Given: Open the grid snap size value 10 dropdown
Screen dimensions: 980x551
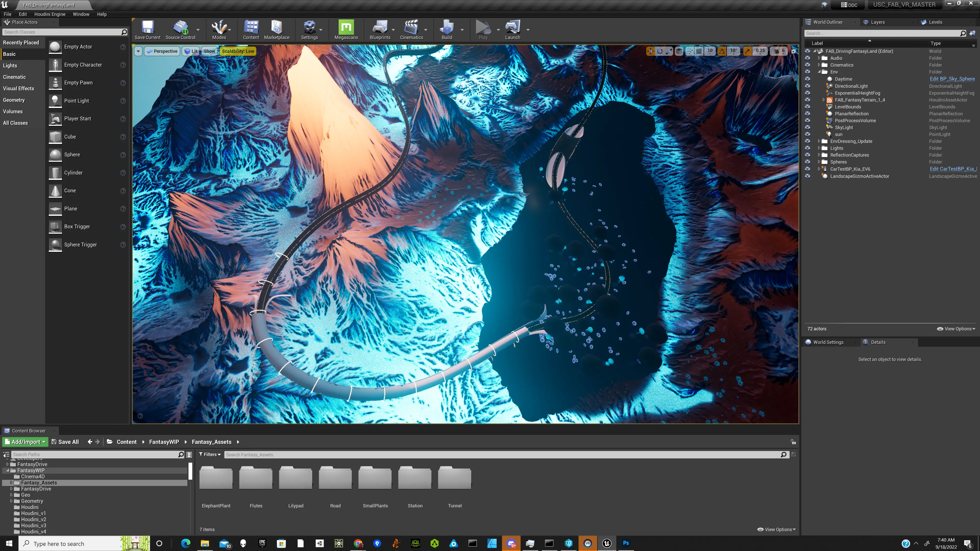Looking at the screenshot, I should pos(710,51).
